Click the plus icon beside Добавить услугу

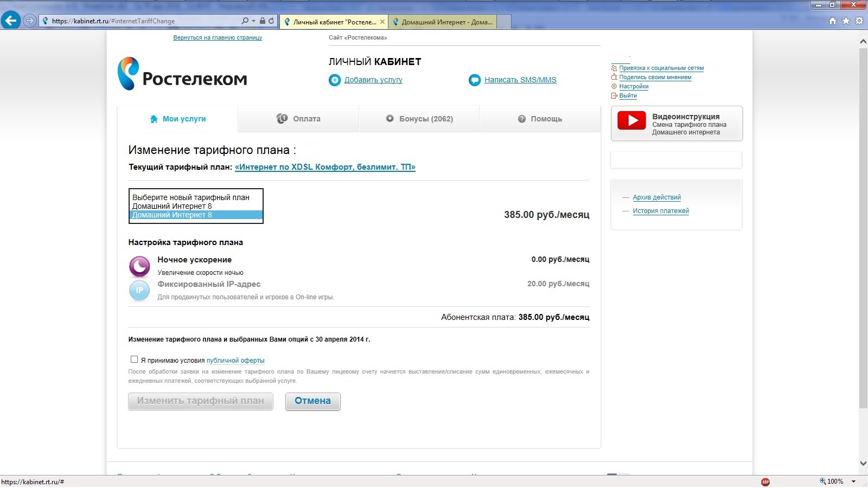(335, 80)
